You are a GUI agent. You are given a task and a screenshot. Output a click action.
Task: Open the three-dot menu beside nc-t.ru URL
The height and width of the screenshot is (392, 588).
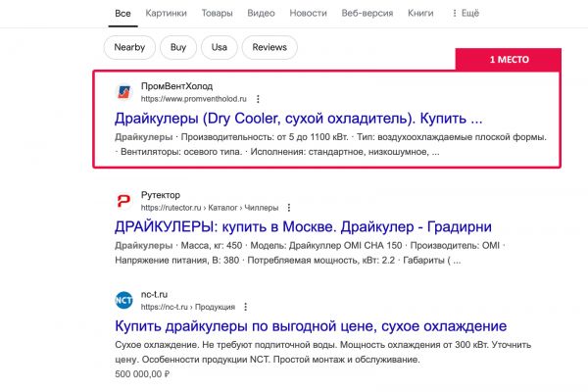tap(246, 307)
